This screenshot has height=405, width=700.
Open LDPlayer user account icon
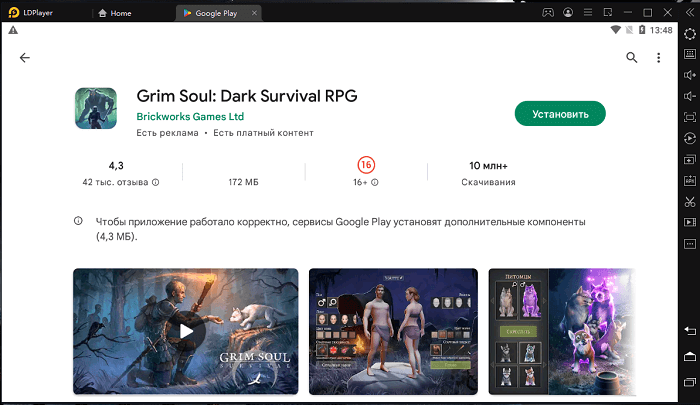pyautogui.click(x=568, y=13)
